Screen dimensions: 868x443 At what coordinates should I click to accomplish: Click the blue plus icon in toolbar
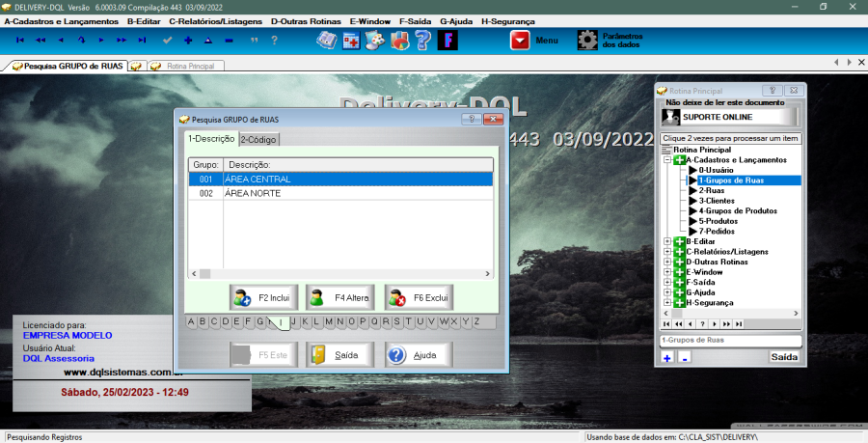pos(187,41)
